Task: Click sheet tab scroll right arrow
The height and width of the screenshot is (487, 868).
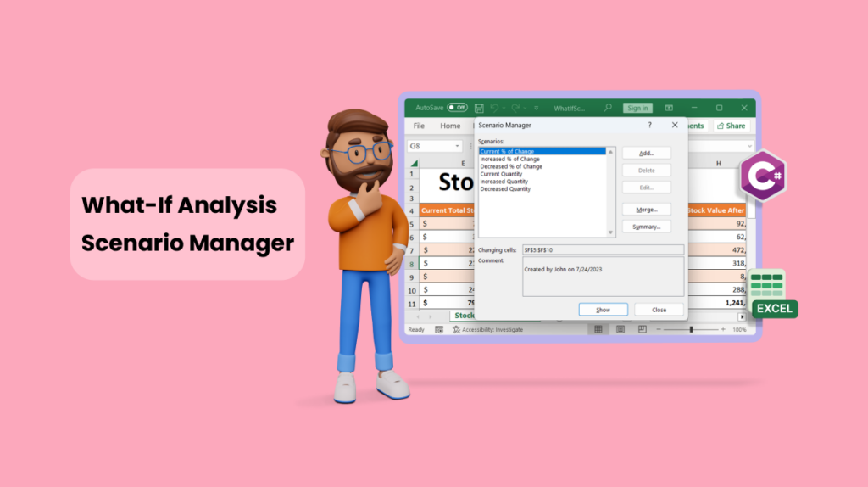Action: 430,316
